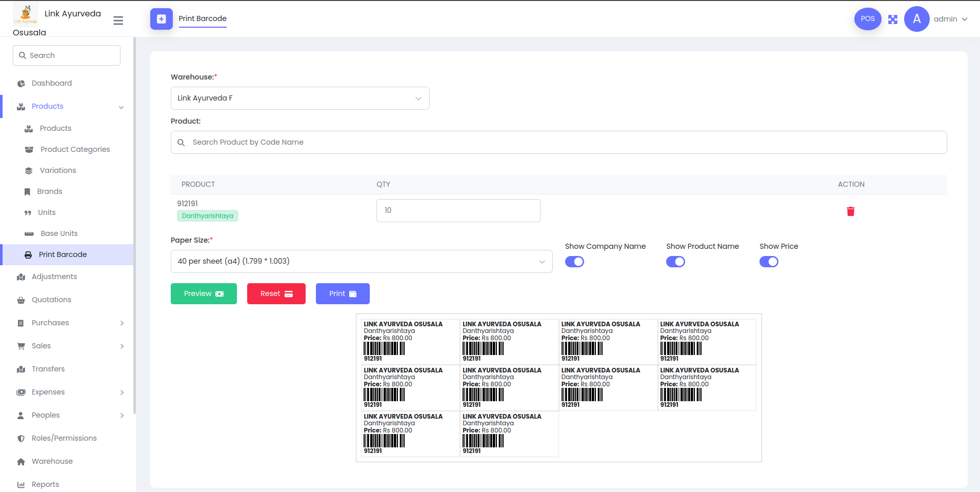980x492 pixels.
Task: Click the Purchases receipt icon
Action: pos(21,323)
